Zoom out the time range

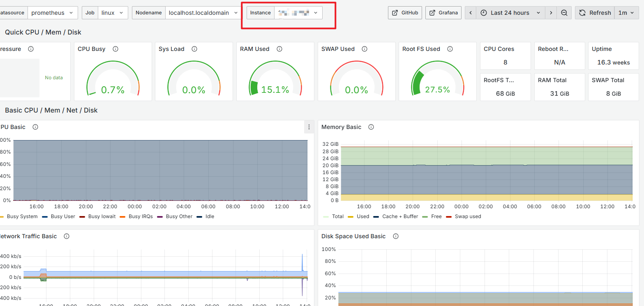(x=565, y=13)
